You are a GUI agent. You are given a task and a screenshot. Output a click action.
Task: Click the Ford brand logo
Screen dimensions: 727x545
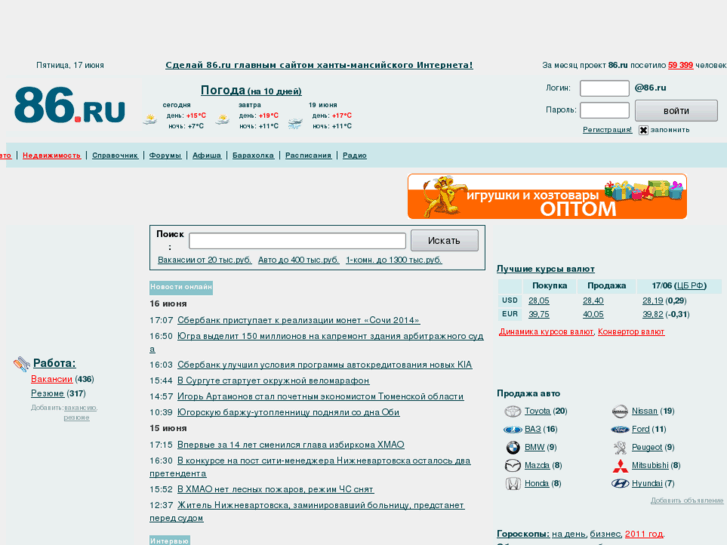[x=620, y=430]
